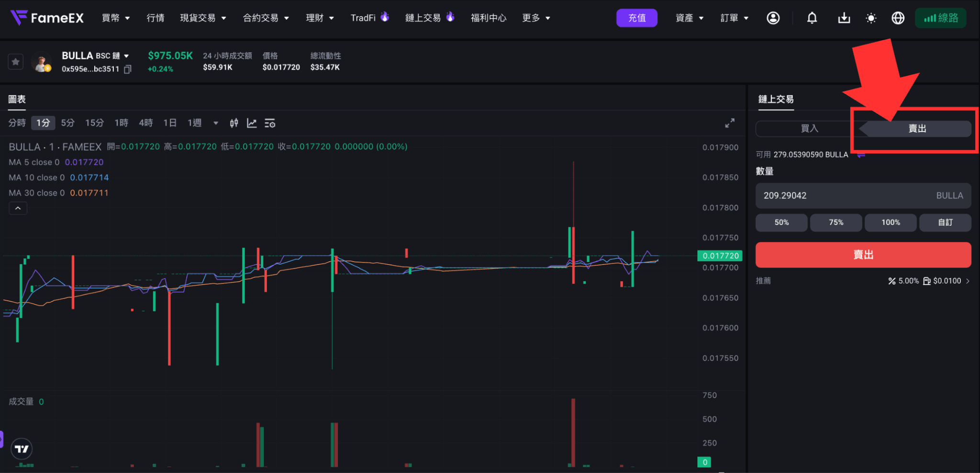Click the TradingView logo
Screen dimensions: 980x473
tap(22, 449)
